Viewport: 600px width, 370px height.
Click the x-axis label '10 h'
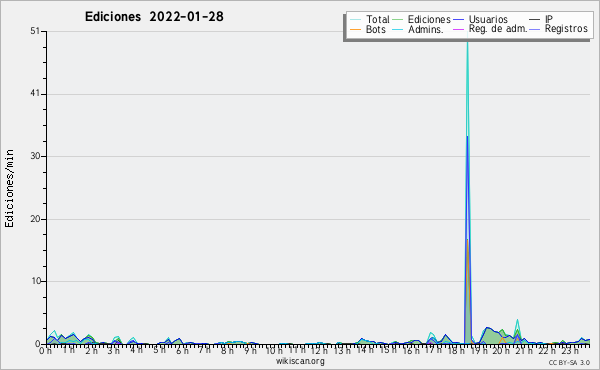[274, 351]
